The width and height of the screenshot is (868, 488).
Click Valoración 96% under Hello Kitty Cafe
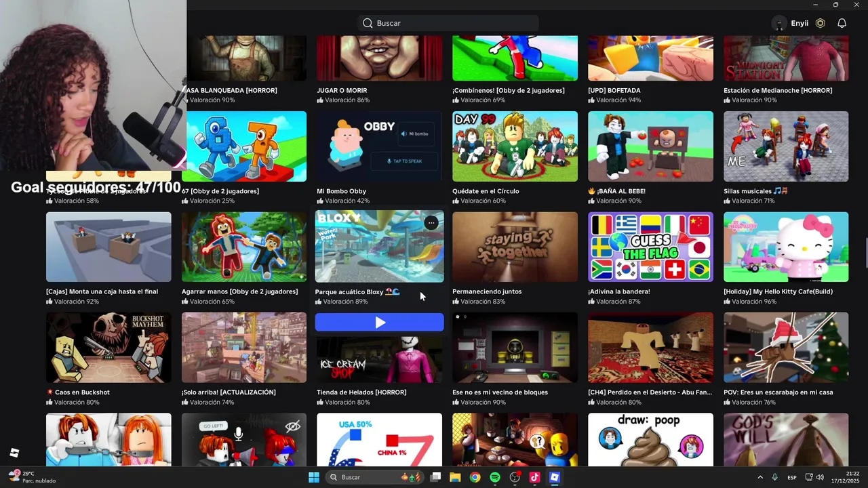click(x=750, y=302)
